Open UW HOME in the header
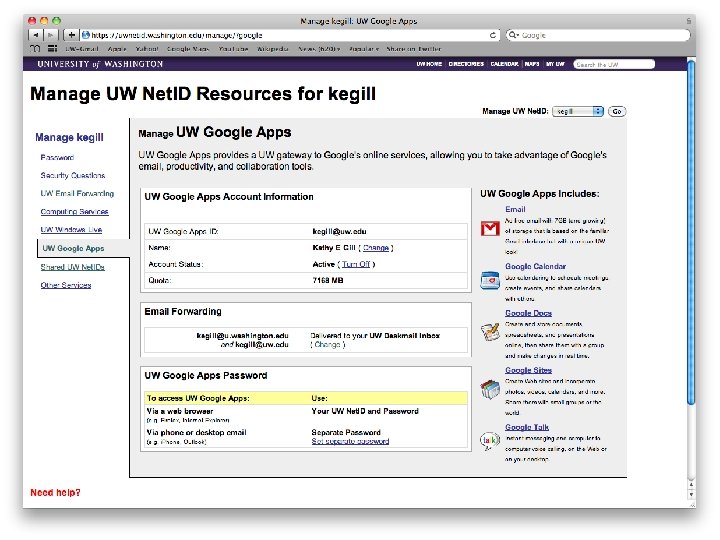This screenshot has width=720, height=540. tap(429, 64)
